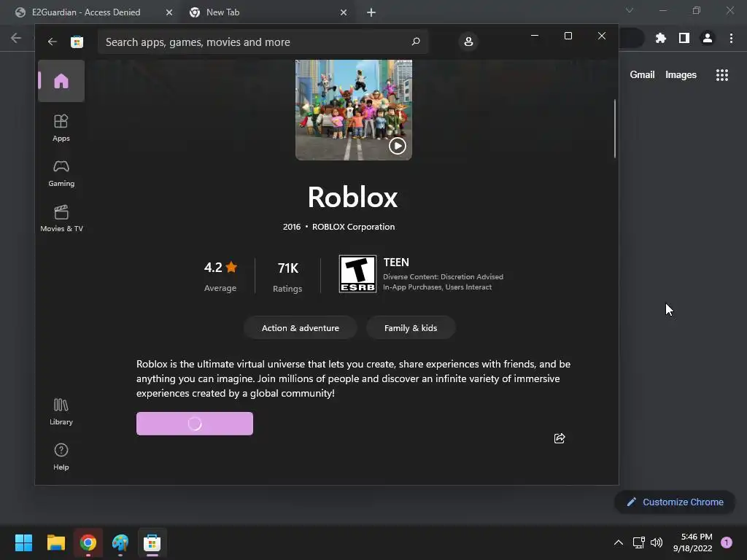Screen dimensions: 747x560
Task: Maximize the Microsoft Store window
Action: (x=568, y=36)
